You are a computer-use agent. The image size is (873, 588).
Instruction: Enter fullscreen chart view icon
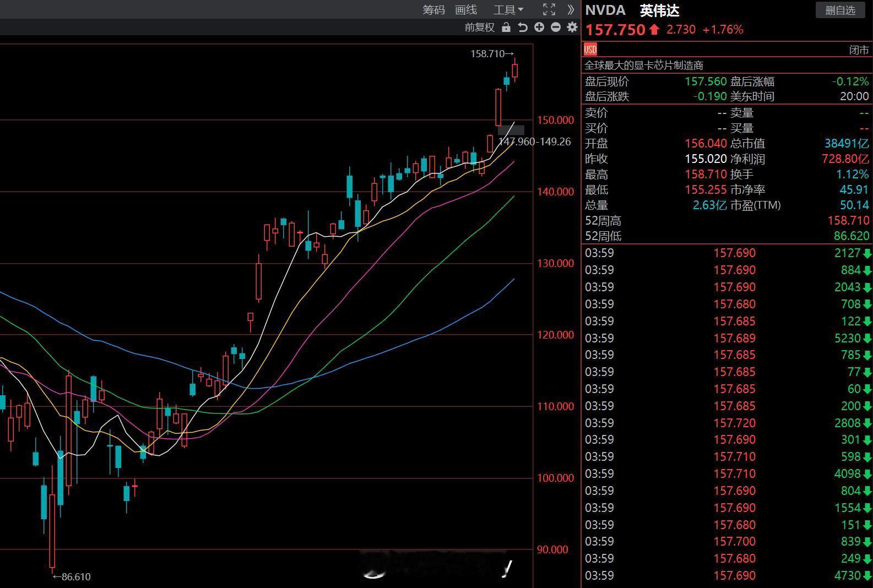coord(549,9)
